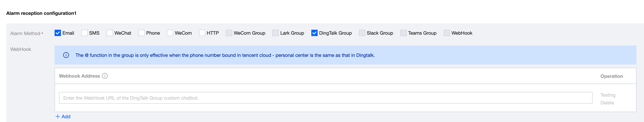
Task: Tick the WeChat checkbox
Action: point(110,33)
